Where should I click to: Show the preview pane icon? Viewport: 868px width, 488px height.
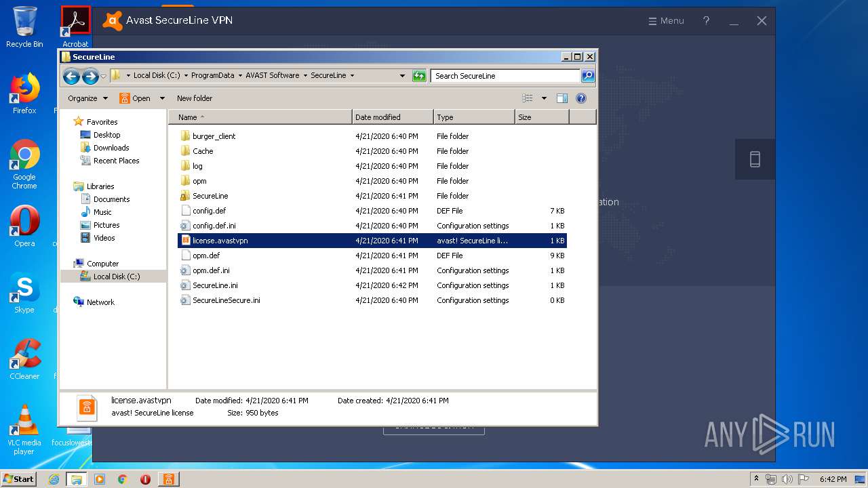(561, 98)
